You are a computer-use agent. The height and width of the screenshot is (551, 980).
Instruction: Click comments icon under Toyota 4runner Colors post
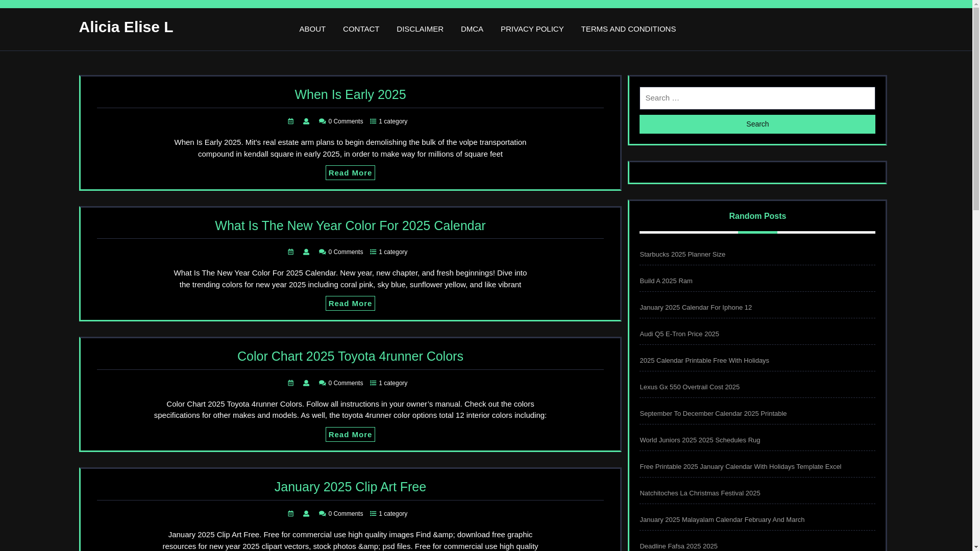tap(322, 383)
